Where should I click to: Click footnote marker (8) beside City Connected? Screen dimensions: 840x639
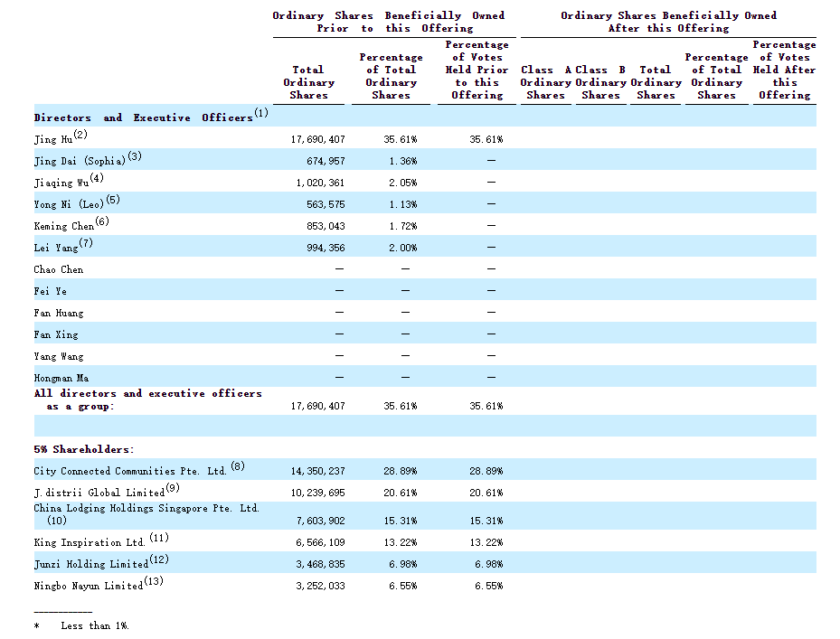pos(238,466)
